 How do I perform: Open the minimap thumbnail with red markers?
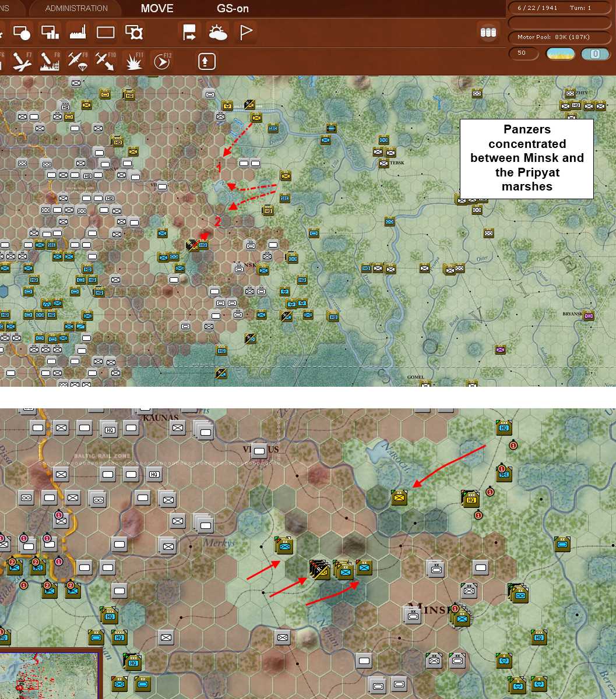pos(49,676)
